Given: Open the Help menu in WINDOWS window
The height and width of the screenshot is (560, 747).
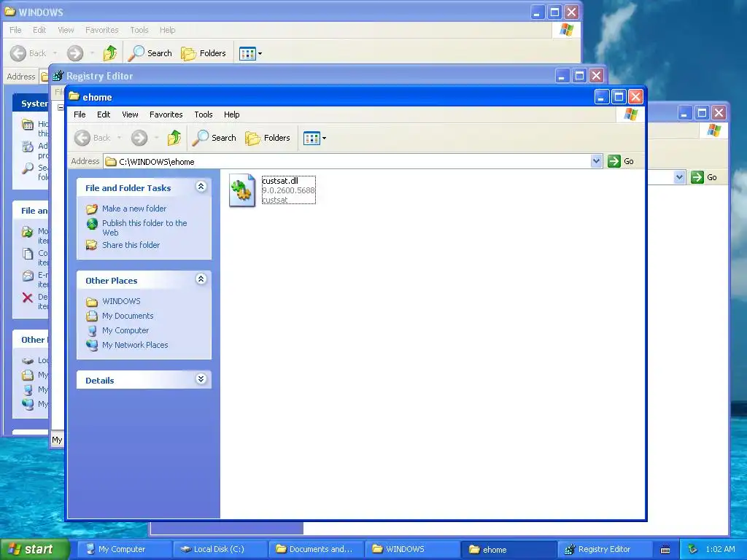Looking at the screenshot, I should tap(167, 30).
